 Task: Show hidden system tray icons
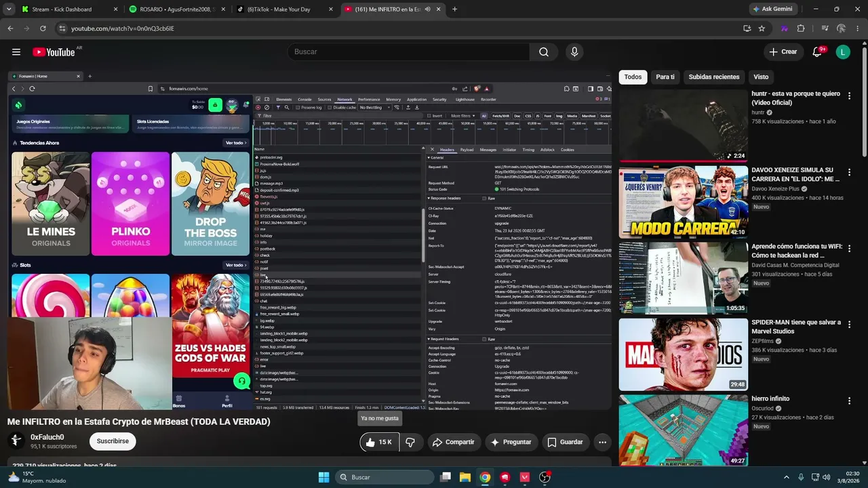787,477
